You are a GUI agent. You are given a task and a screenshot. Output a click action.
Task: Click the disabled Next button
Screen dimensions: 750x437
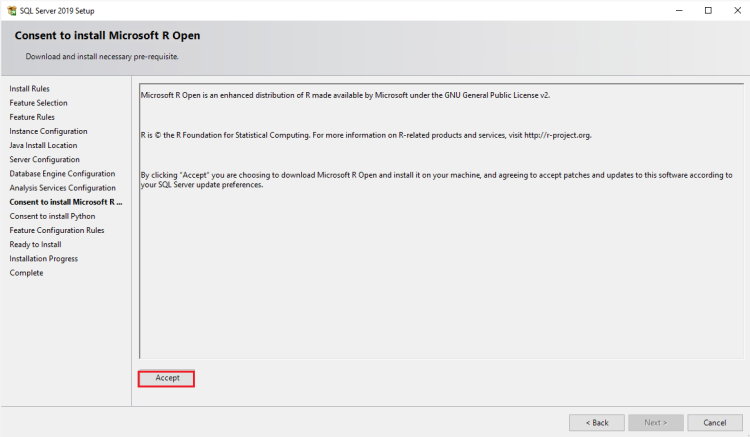coord(655,423)
